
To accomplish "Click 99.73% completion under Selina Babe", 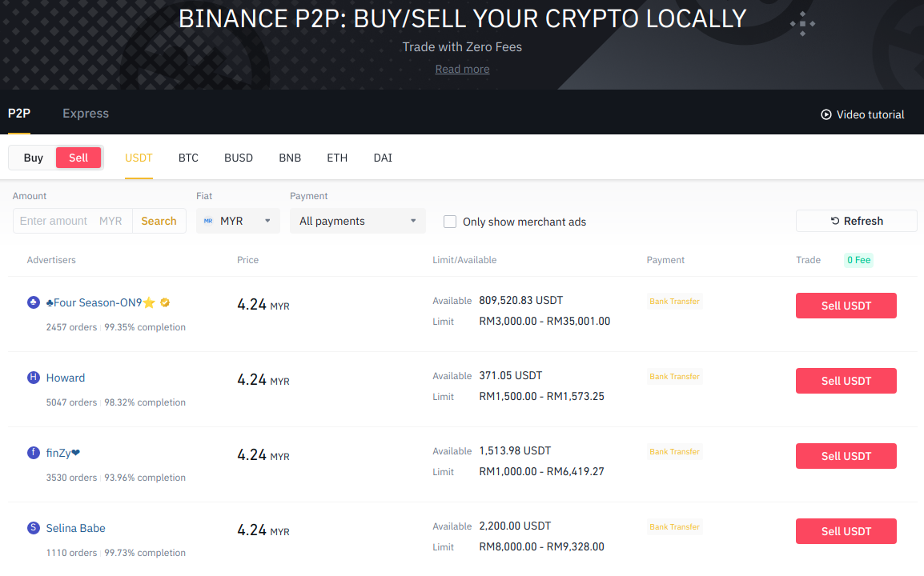I will point(145,553).
